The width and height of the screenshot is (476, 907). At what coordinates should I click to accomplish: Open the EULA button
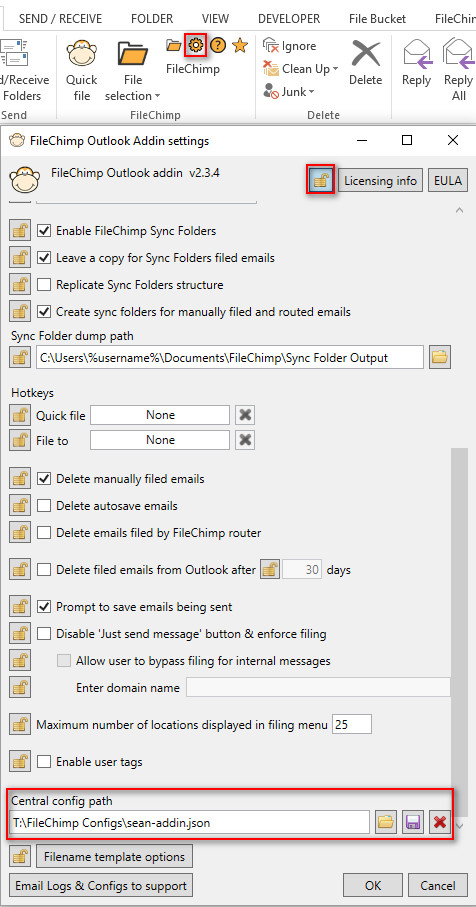tap(448, 180)
